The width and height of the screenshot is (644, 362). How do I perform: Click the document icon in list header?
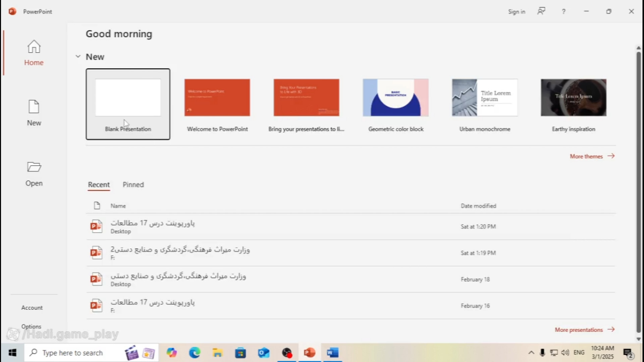coord(97,205)
